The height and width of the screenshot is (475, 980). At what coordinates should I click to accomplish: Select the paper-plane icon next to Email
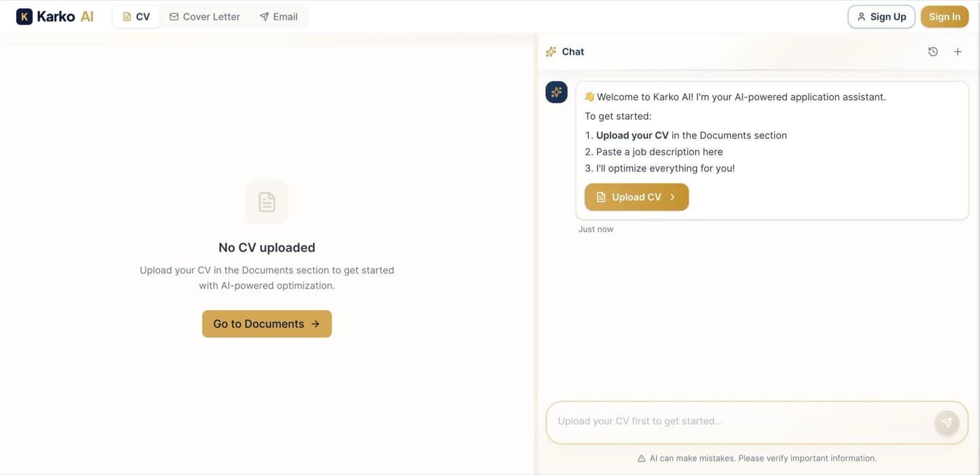263,16
